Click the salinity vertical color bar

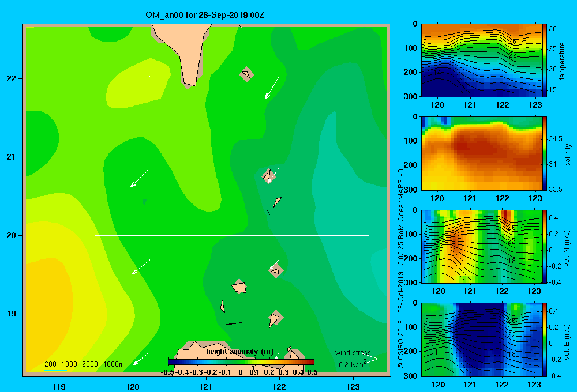(545, 153)
